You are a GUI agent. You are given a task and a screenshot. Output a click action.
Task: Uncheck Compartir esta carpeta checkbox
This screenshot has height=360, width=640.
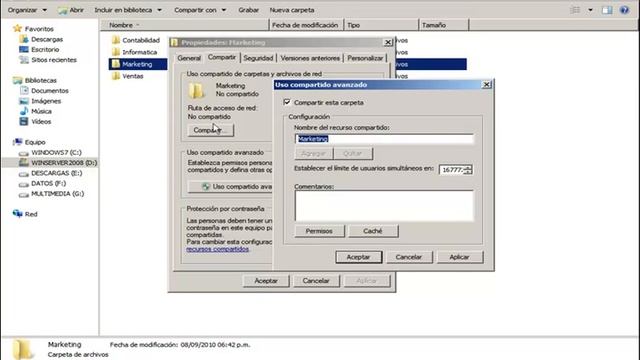287,102
